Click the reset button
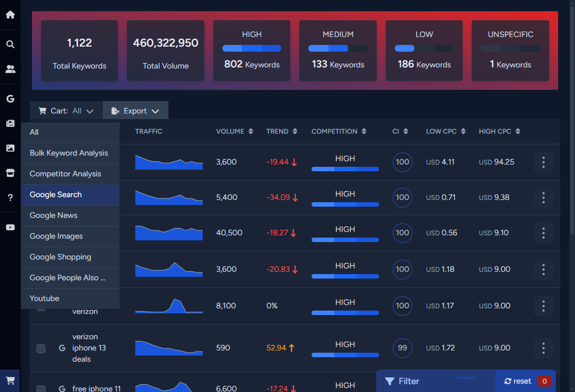This screenshot has width=575, height=392. [x=517, y=381]
